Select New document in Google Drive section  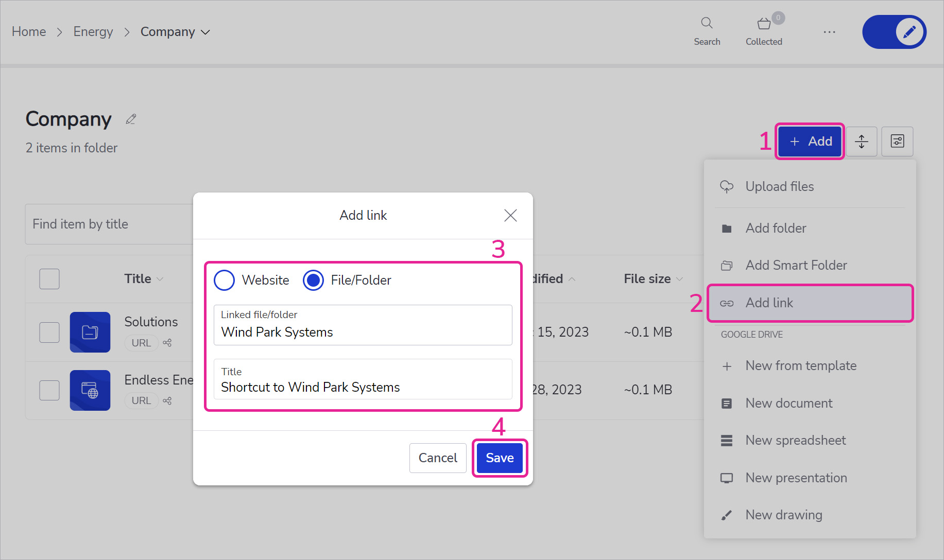point(810,403)
